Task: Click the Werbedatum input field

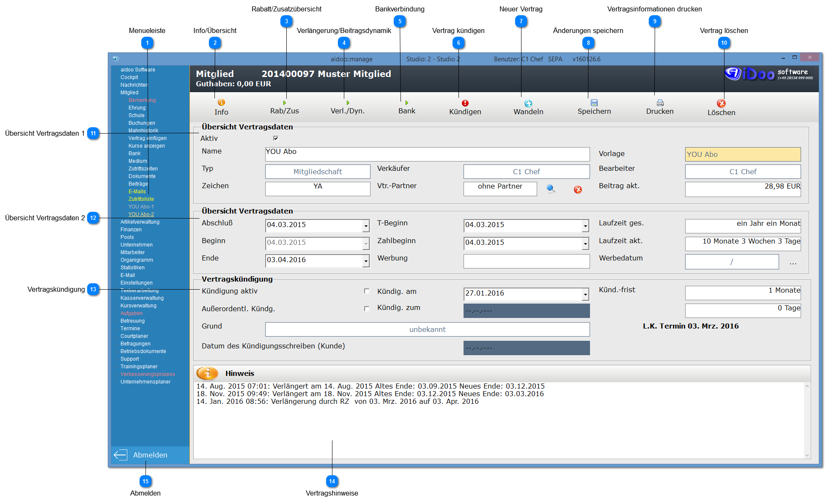Action: 732,262
